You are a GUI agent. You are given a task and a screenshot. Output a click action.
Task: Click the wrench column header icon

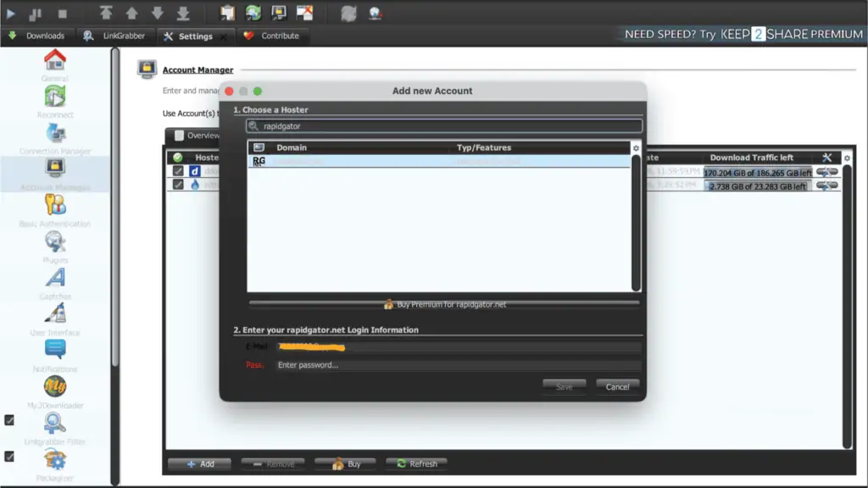click(827, 158)
